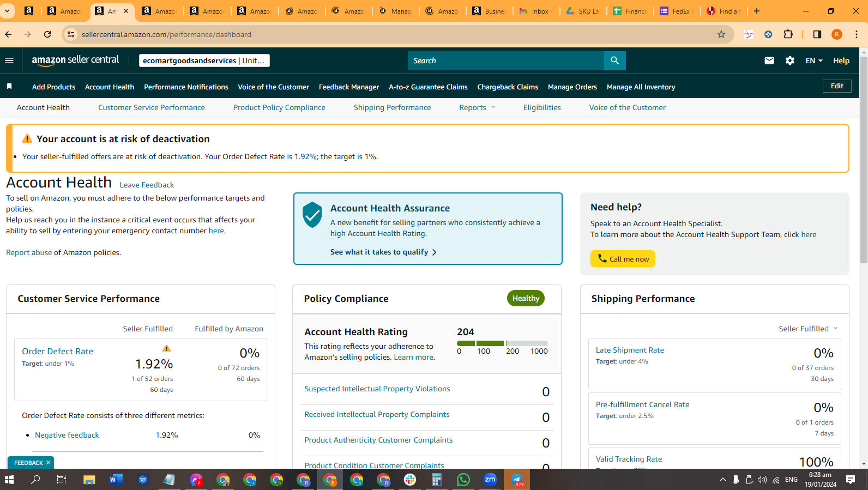Click See what it takes to qualify
This screenshot has height=490, width=868.
pos(383,252)
